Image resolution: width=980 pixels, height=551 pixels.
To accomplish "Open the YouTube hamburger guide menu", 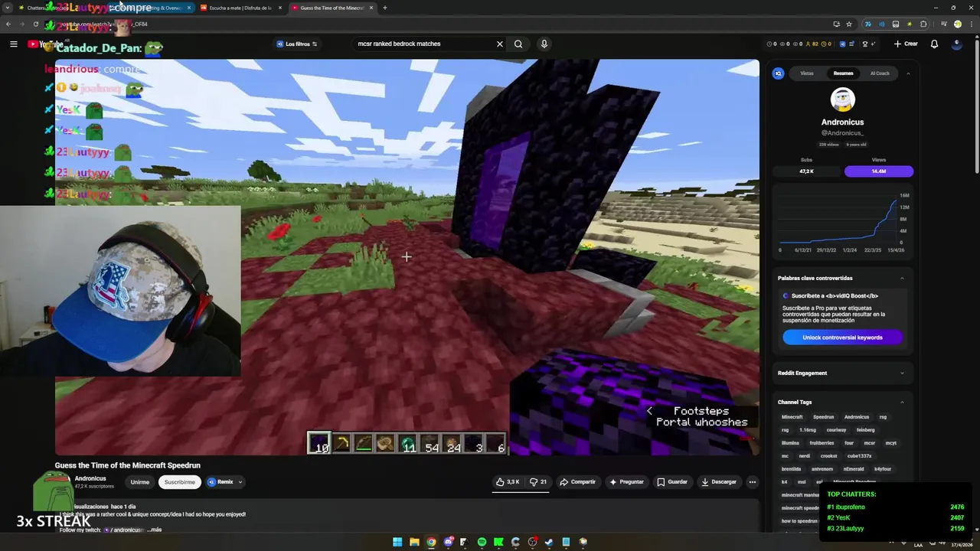I will (13, 44).
